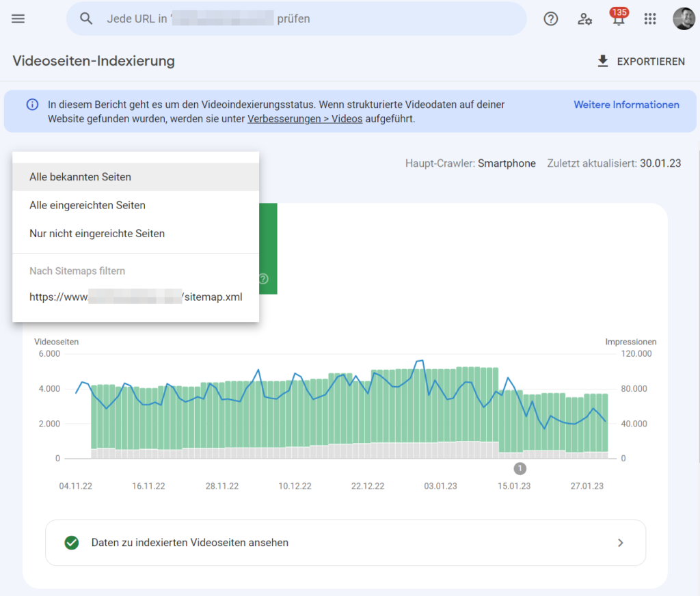Click the green checkmark icon

pyautogui.click(x=71, y=543)
